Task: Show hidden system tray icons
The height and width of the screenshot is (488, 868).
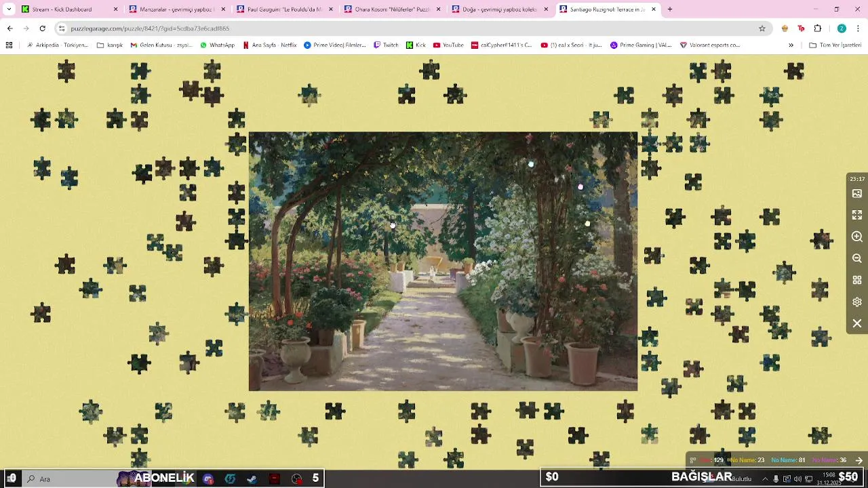Action: [x=765, y=479]
